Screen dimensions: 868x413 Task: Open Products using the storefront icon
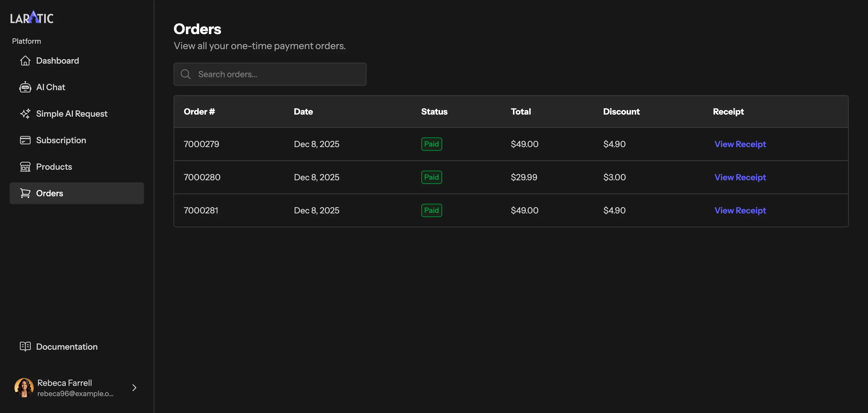[x=25, y=166]
